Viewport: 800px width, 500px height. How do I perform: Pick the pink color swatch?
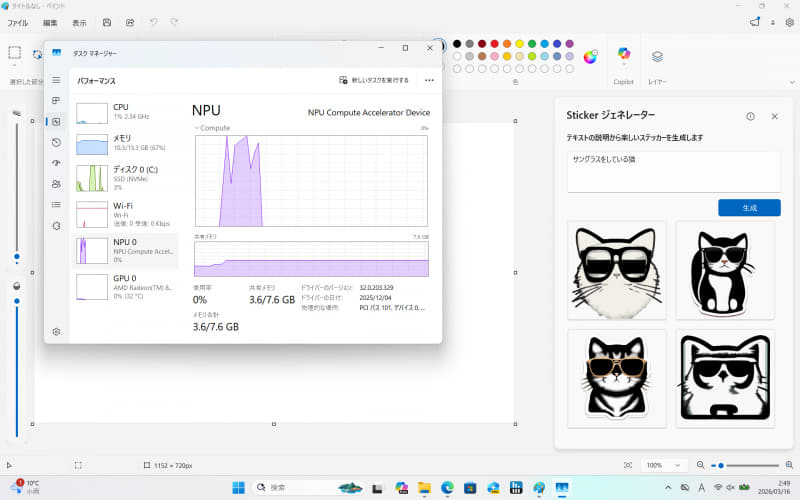click(x=494, y=56)
